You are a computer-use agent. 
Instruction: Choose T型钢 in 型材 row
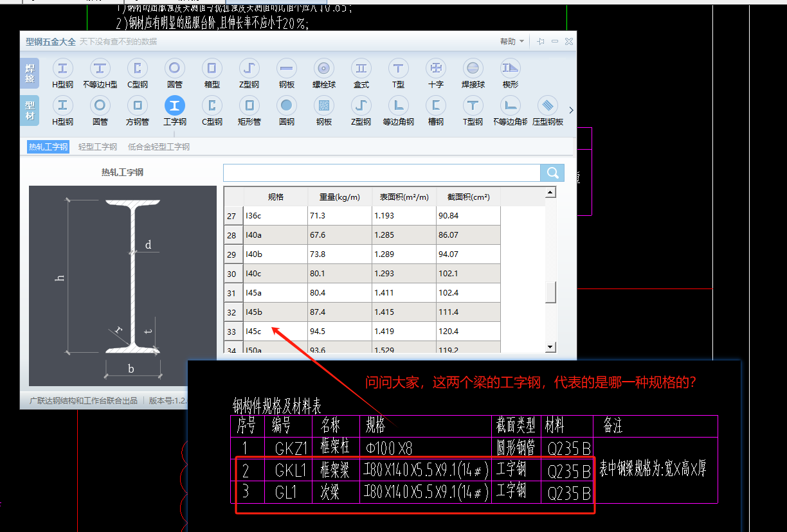[473, 111]
